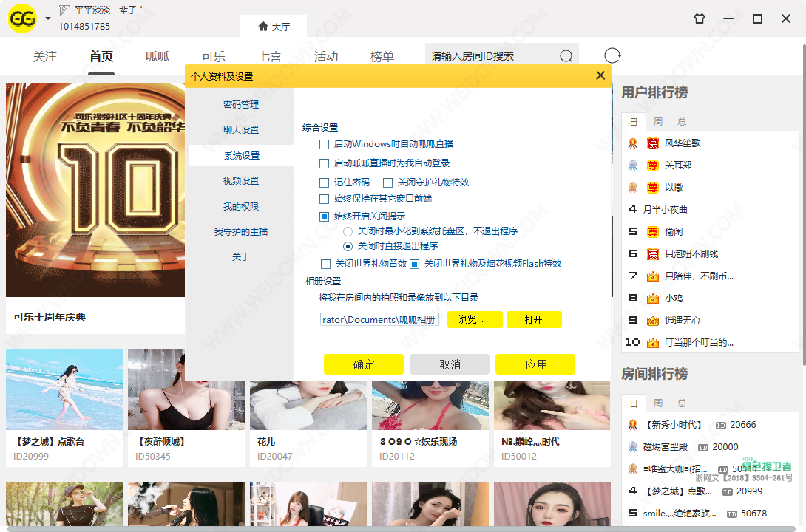Switch to the 首页 tab
Screen dimensions: 806x532
[x=101, y=56]
